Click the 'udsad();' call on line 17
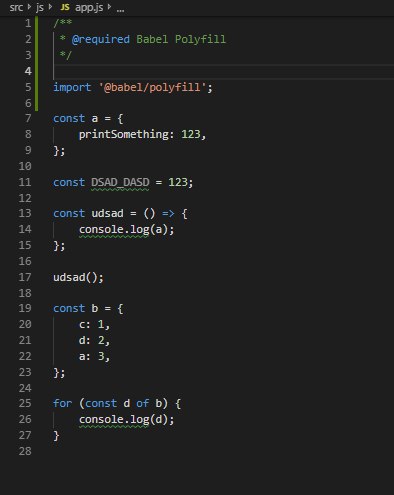 coord(78,277)
